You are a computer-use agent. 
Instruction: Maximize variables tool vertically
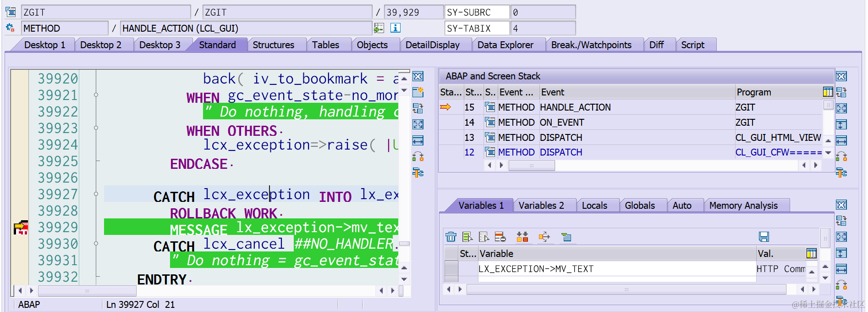pyautogui.click(x=841, y=253)
